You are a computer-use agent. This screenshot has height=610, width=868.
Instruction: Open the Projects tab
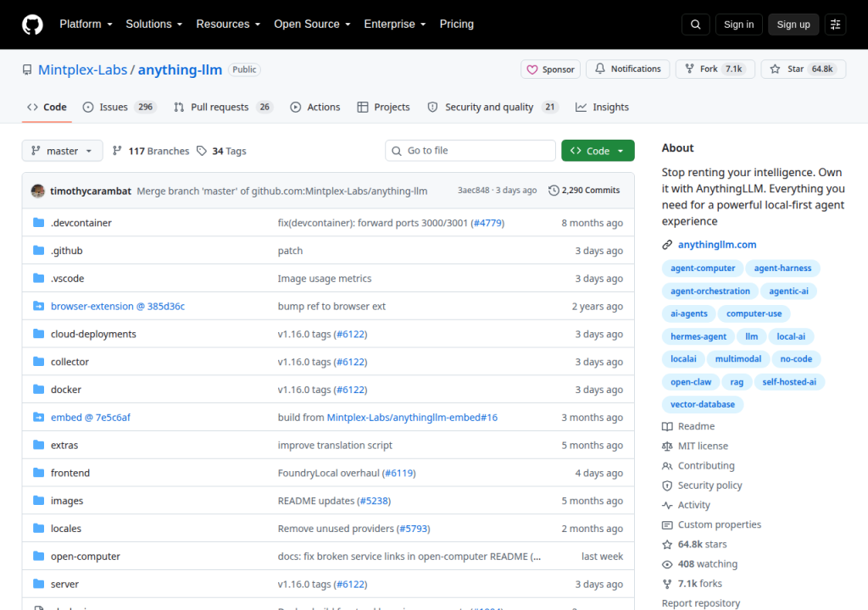tap(384, 107)
